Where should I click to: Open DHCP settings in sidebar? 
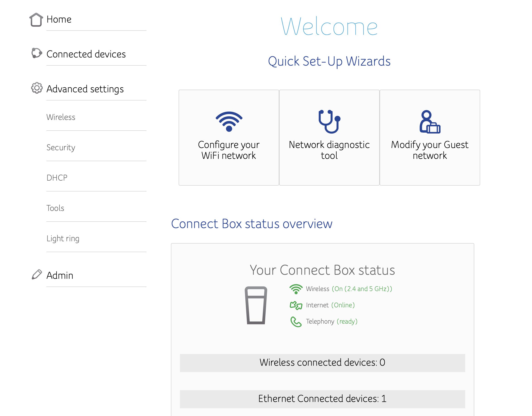(x=57, y=178)
